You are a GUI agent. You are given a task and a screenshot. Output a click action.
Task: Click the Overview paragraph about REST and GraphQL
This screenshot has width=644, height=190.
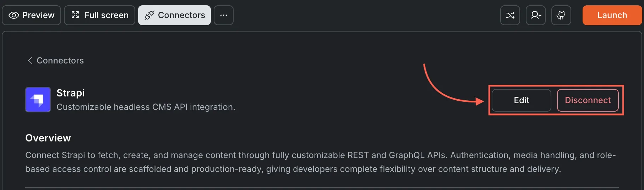pyautogui.click(x=321, y=162)
